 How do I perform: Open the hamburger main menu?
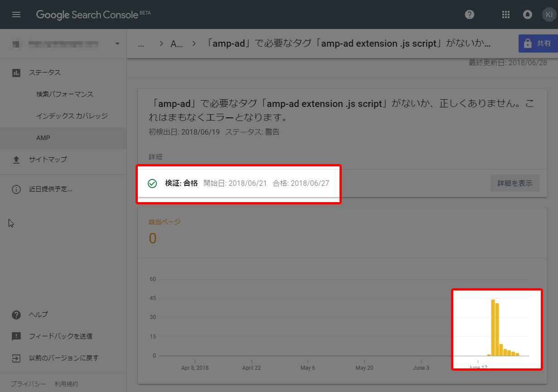click(x=16, y=15)
